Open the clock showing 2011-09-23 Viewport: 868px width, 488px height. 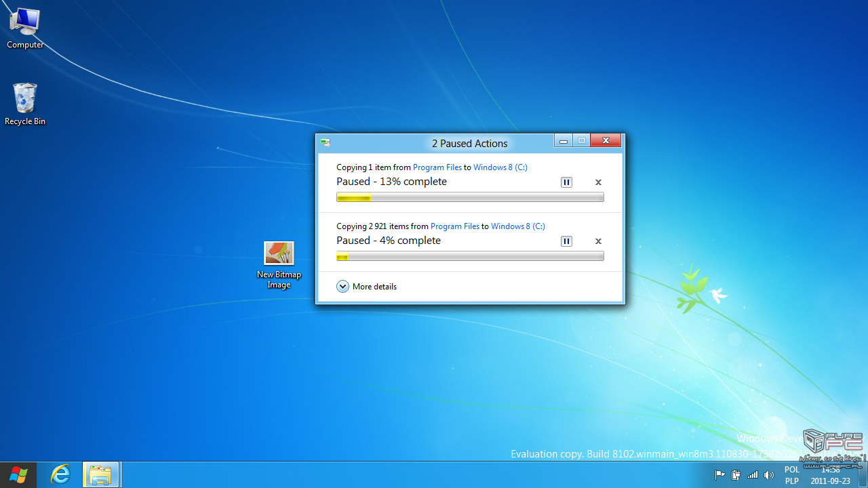pyautogui.click(x=830, y=475)
